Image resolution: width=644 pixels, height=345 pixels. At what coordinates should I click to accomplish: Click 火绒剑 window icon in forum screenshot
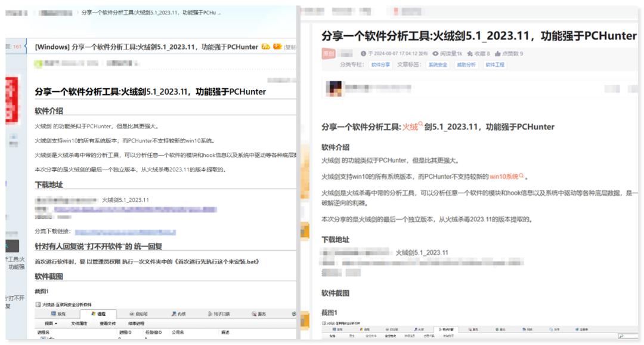point(38,304)
